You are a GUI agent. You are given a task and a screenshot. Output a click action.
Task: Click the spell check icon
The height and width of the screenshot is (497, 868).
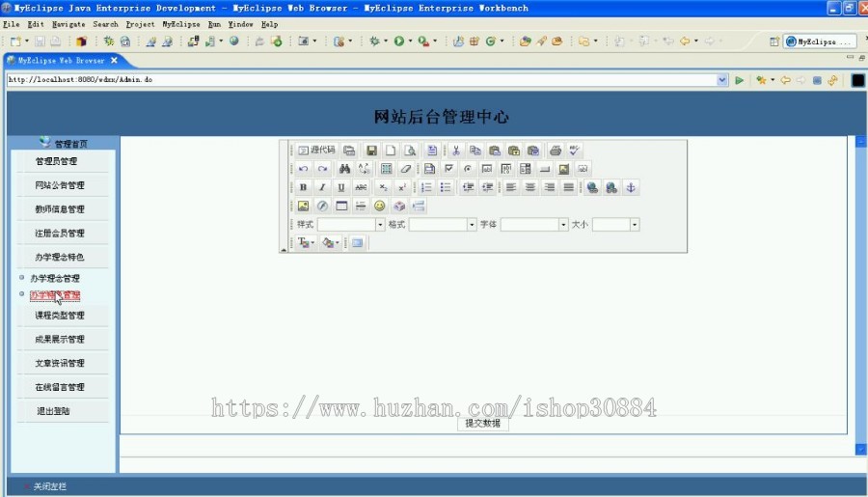pos(574,151)
